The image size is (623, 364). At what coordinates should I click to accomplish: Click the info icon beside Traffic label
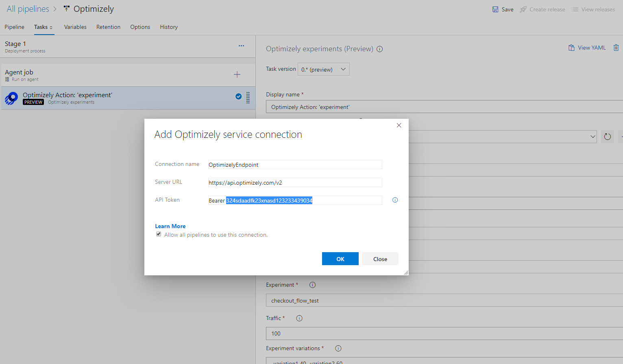299,318
